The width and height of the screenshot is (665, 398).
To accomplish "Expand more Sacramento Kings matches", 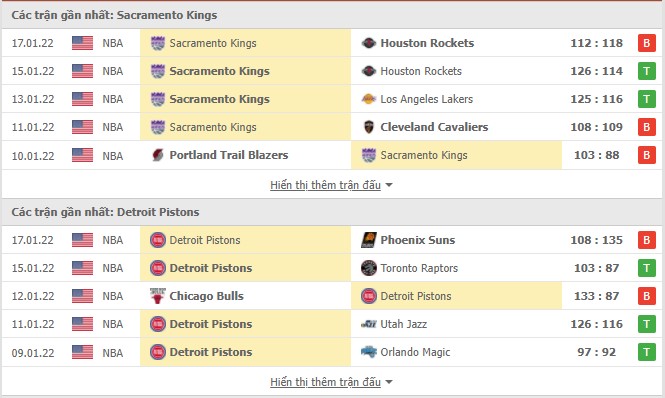I will [331, 185].
